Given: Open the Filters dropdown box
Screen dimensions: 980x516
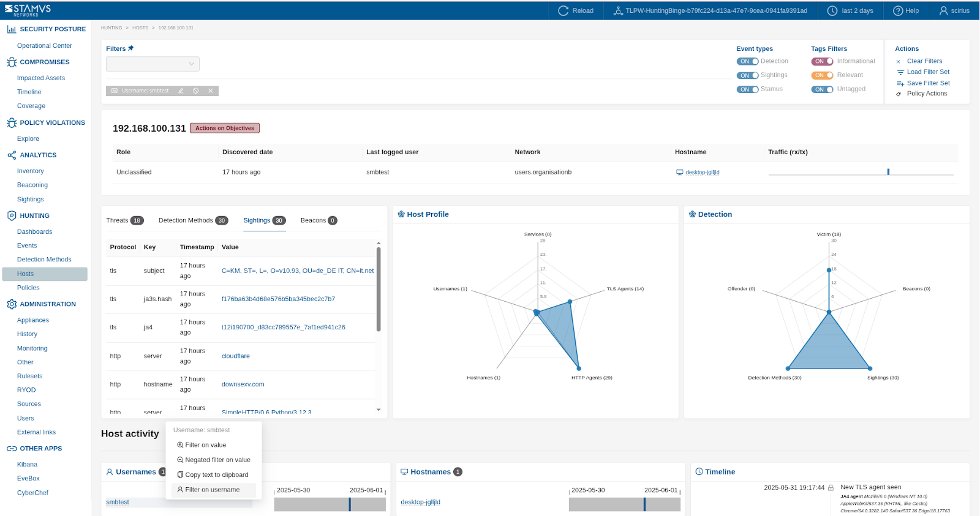Looking at the screenshot, I should pyautogui.click(x=153, y=64).
